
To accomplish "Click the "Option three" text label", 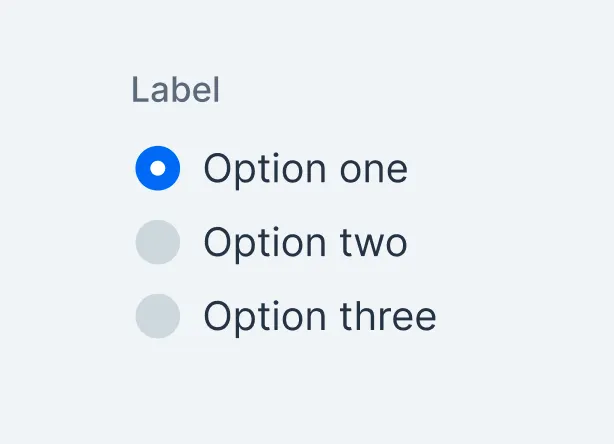I will tap(320, 316).
